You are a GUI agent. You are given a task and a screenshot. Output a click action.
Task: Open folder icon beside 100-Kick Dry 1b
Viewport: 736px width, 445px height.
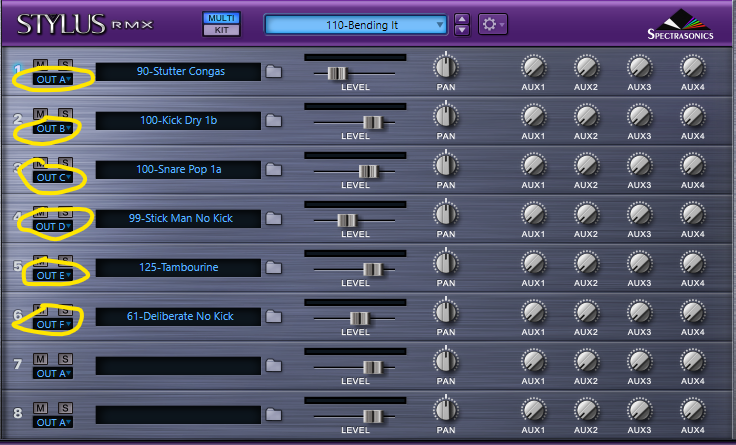pyautogui.click(x=274, y=121)
